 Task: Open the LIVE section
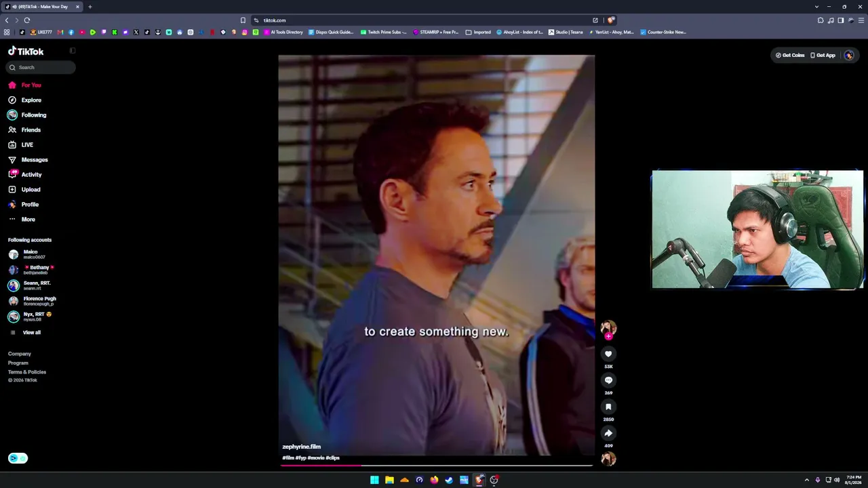coord(20,145)
